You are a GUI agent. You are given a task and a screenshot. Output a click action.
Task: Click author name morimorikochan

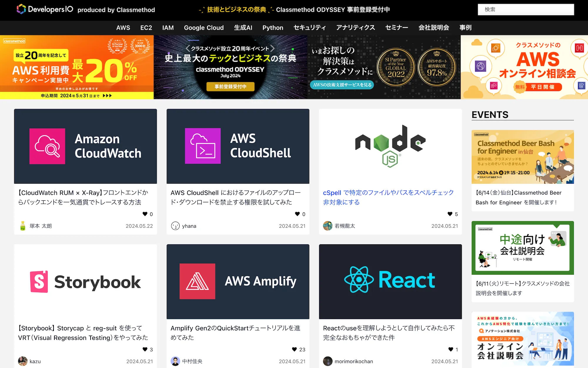coord(354,362)
